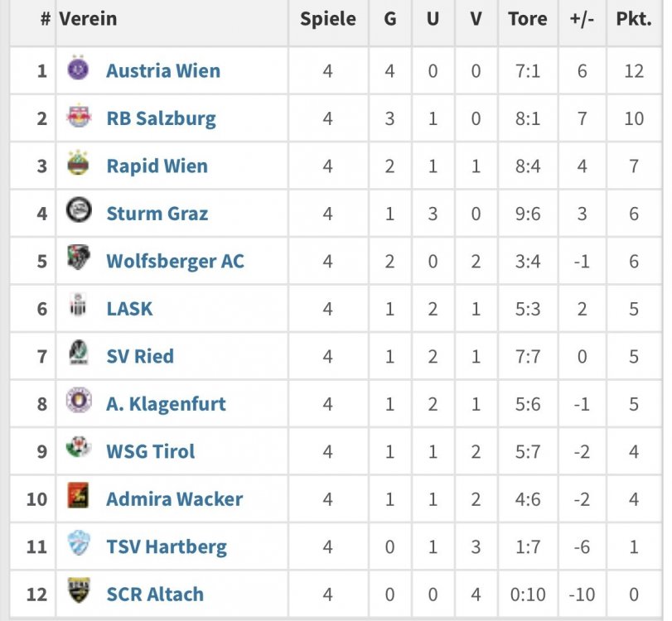
Task: Select the Tore column header
Action: [528, 19]
